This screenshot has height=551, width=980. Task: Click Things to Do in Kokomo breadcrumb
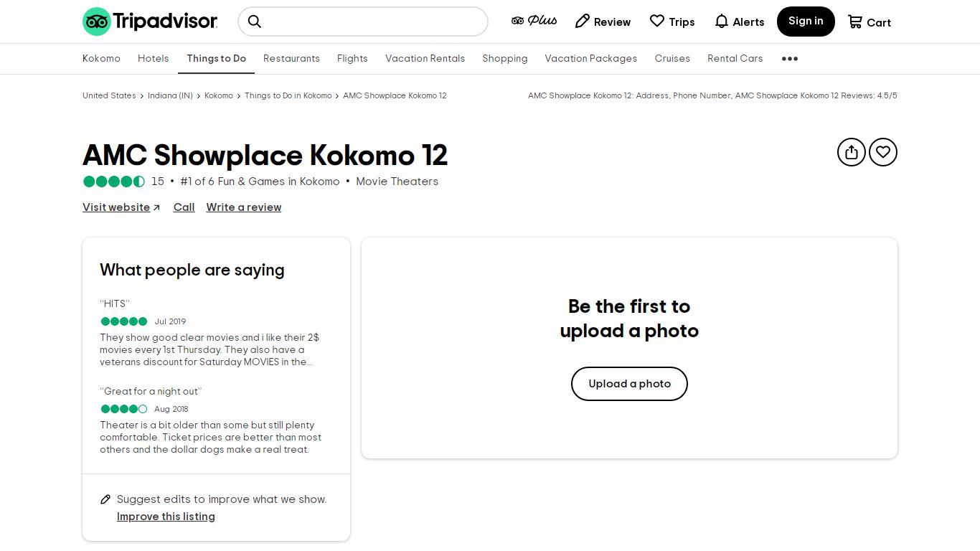pos(288,95)
